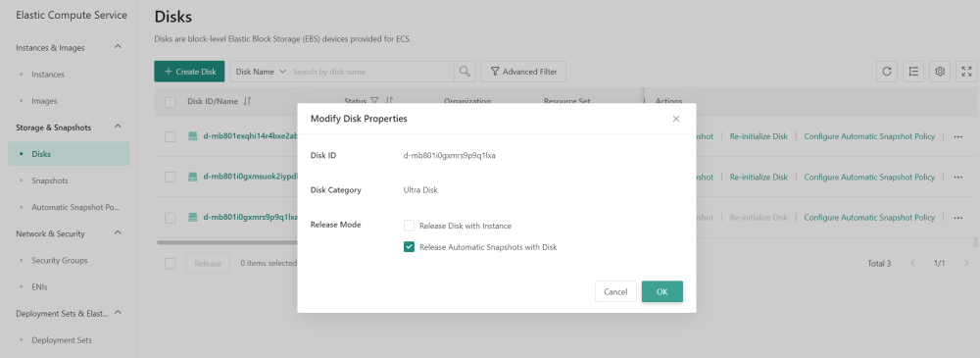Go to next page arrow
The width and height of the screenshot is (980, 358).
tap(967, 264)
